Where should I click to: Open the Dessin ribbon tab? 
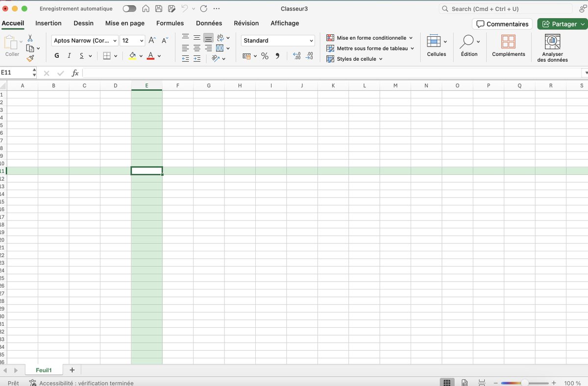[x=83, y=23]
